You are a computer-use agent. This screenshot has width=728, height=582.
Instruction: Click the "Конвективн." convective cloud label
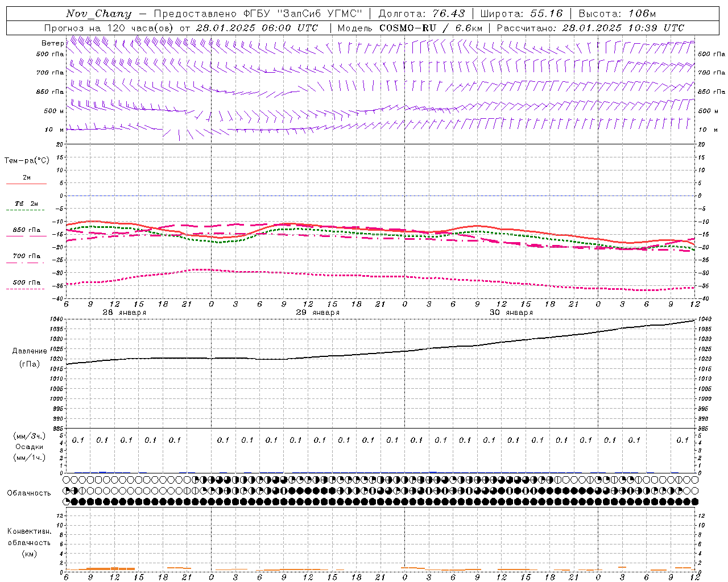[29, 531]
